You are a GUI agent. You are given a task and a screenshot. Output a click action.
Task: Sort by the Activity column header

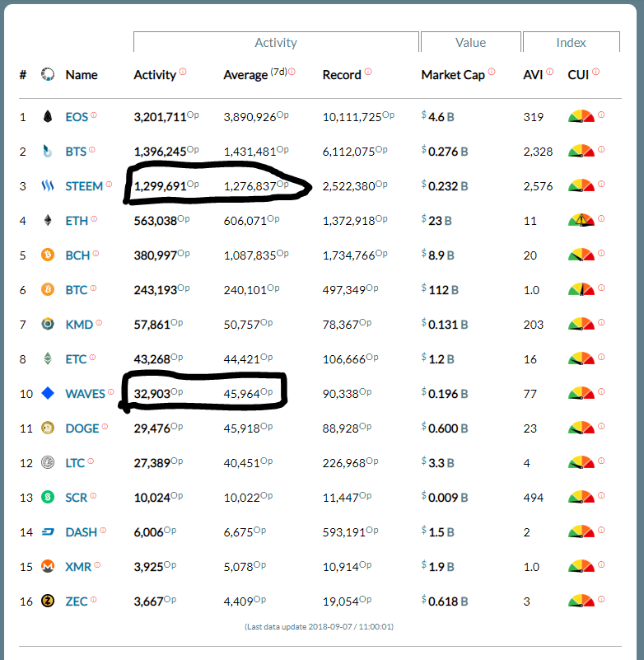pyautogui.click(x=155, y=75)
